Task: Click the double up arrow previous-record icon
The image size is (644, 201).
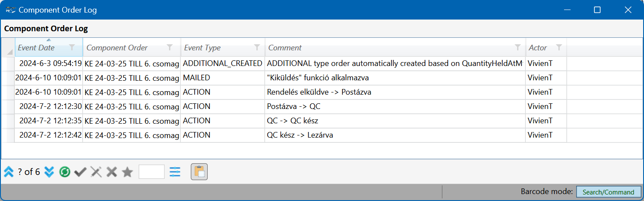Action: [x=9, y=172]
